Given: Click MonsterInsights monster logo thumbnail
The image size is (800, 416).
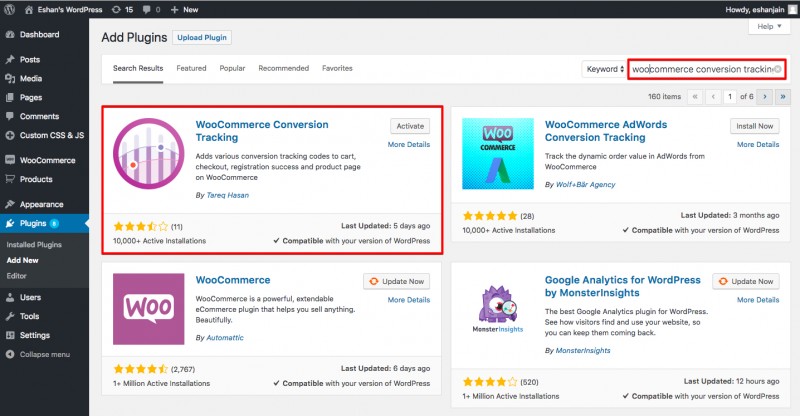Looking at the screenshot, I should click(x=498, y=309).
